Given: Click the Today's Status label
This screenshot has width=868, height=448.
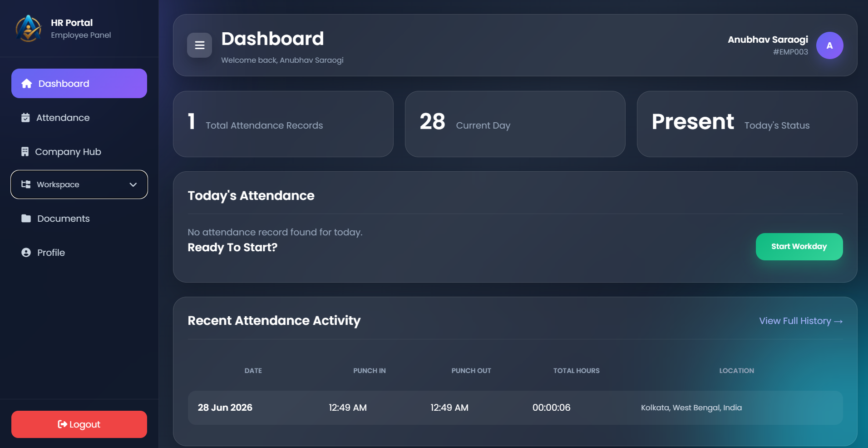Looking at the screenshot, I should click(x=777, y=125).
